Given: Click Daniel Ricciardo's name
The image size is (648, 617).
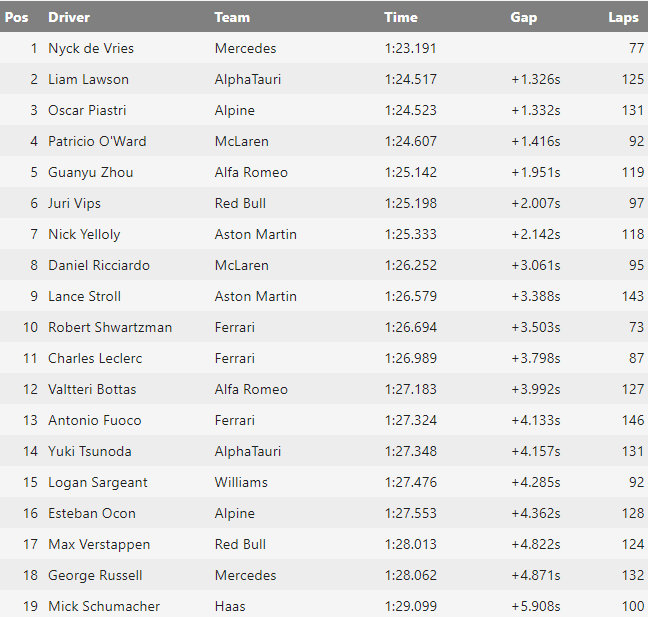Looking at the screenshot, I should coord(99,265).
